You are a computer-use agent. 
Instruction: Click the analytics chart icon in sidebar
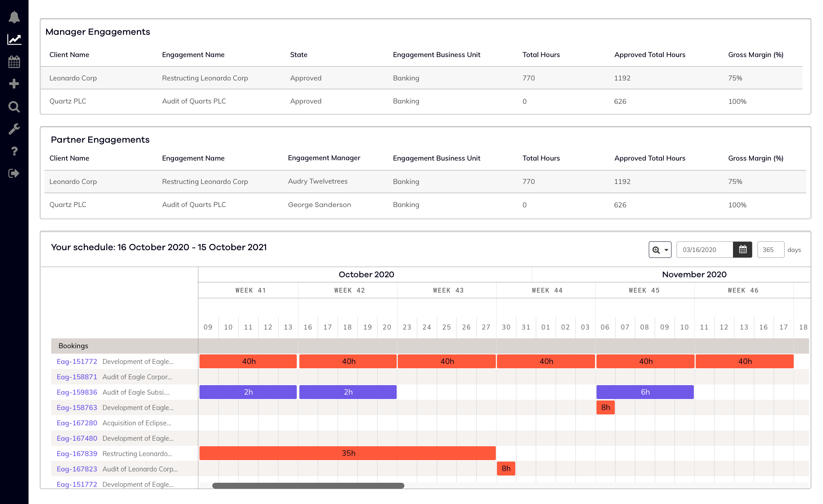click(x=14, y=40)
